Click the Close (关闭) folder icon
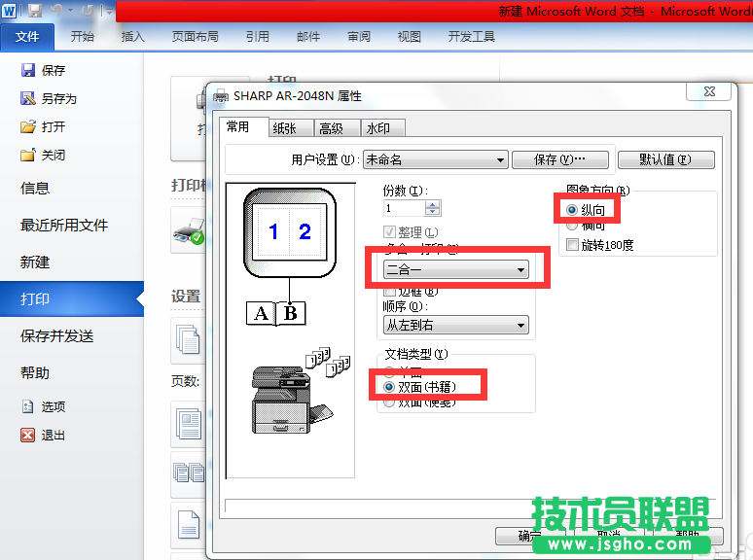Screen dimensions: 753x560 (28, 155)
